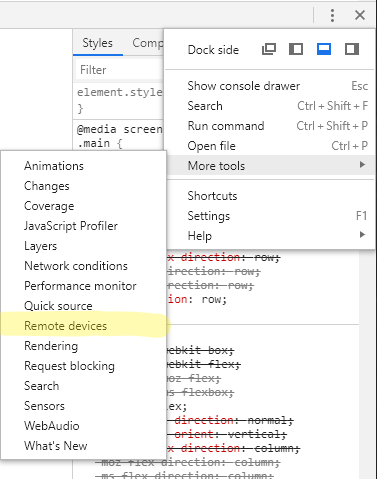The image size is (377, 479).
Task: Switch to the Styles tab
Action: (97, 43)
